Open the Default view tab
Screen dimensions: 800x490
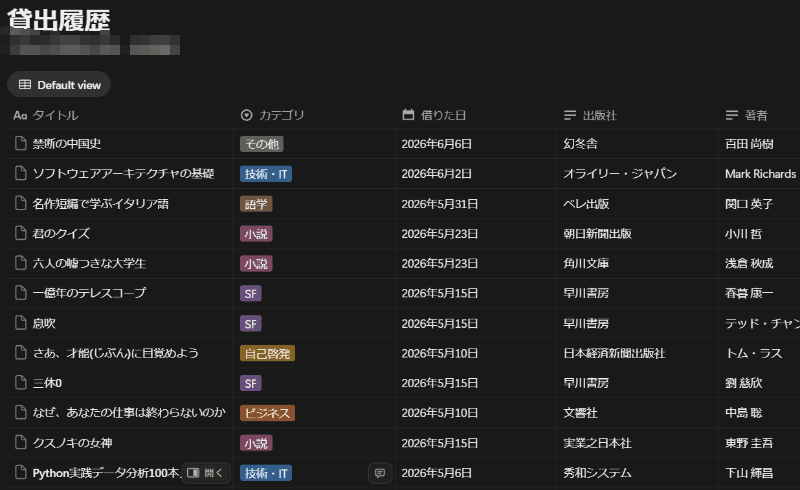[x=59, y=85]
